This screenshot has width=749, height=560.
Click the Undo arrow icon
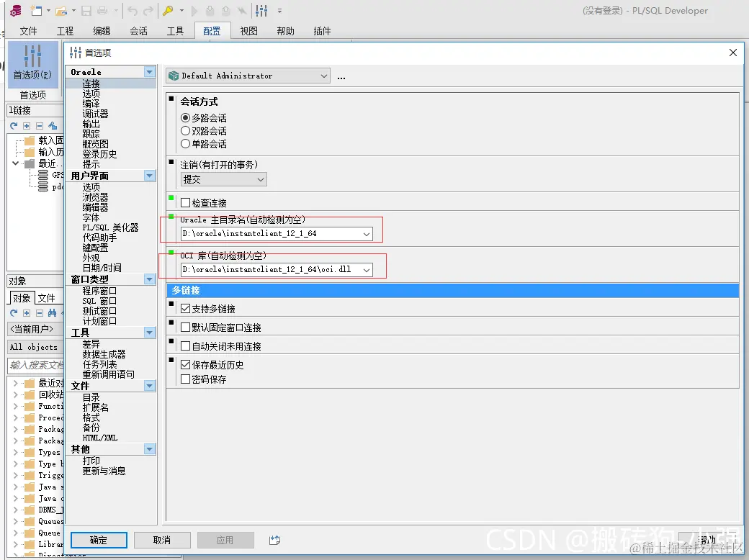[x=133, y=11]
